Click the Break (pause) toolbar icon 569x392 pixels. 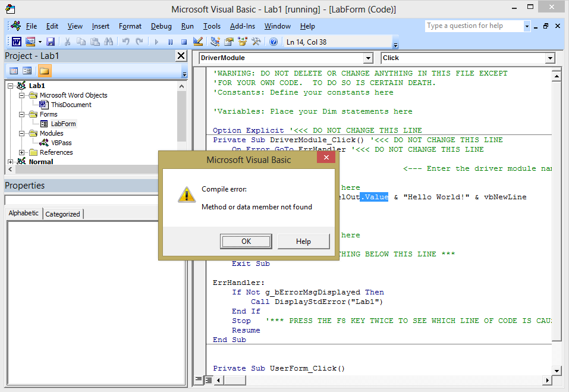point(170,42)
